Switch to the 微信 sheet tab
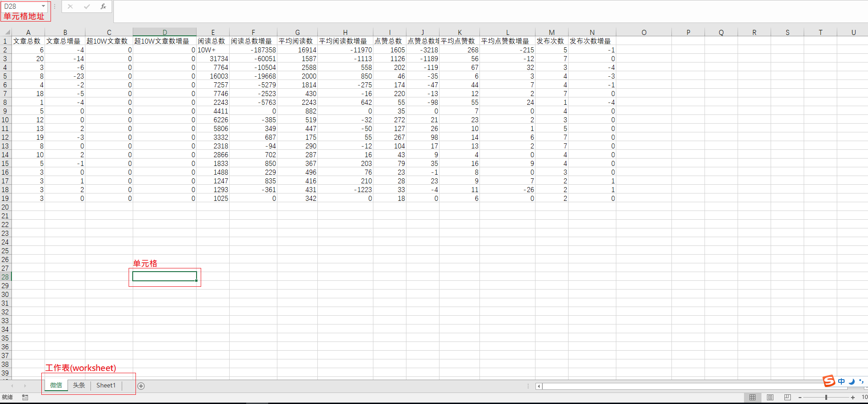Image resolution: width=868 pixels, height=404 pixels. 56,386
